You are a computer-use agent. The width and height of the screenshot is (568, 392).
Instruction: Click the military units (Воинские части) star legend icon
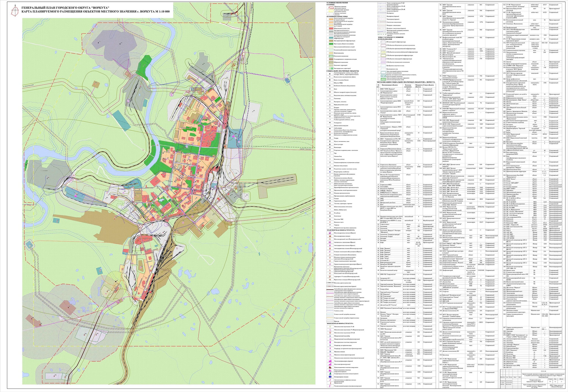[x=330, y=222]
